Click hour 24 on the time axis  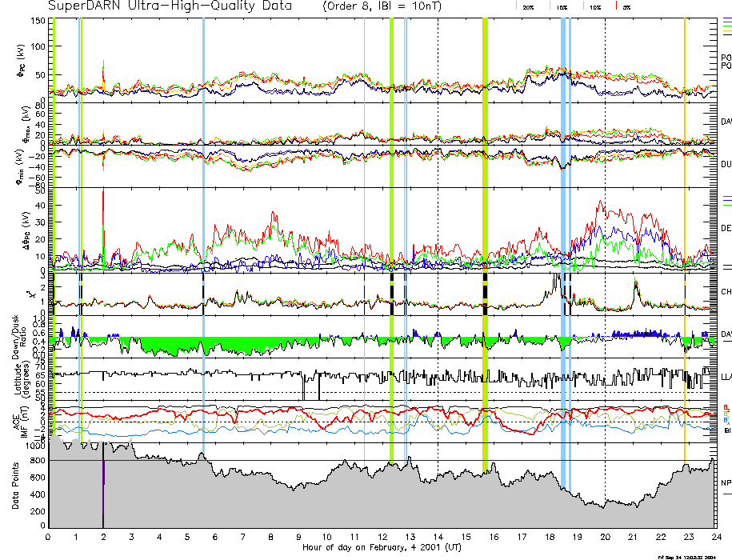point(715,537)
